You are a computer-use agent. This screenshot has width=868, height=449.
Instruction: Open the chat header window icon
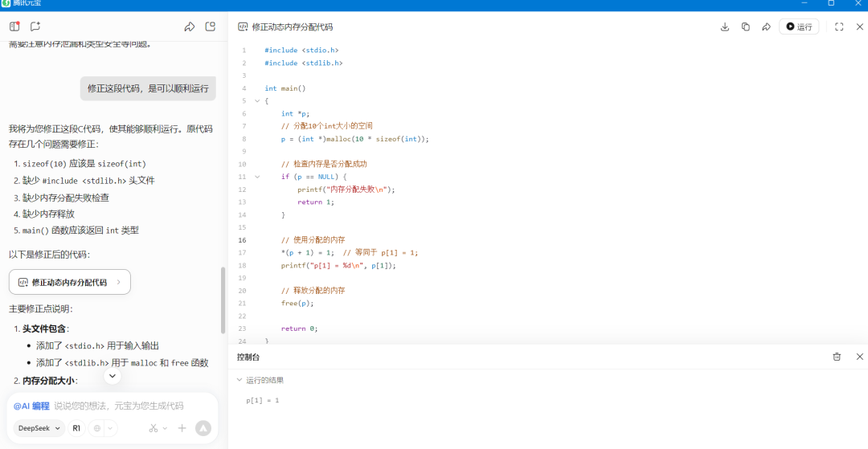click(210, 26)
